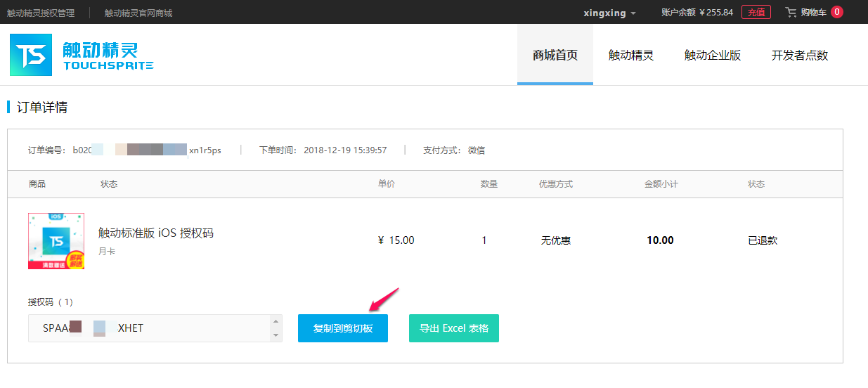Open 触动精灵官网商城 link
The width and height of the screenshot is (868, 388).
click(x=138, y=13)
